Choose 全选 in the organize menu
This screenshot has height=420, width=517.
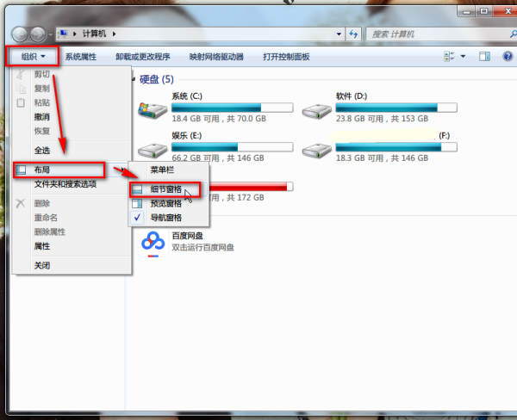(42, 151)
